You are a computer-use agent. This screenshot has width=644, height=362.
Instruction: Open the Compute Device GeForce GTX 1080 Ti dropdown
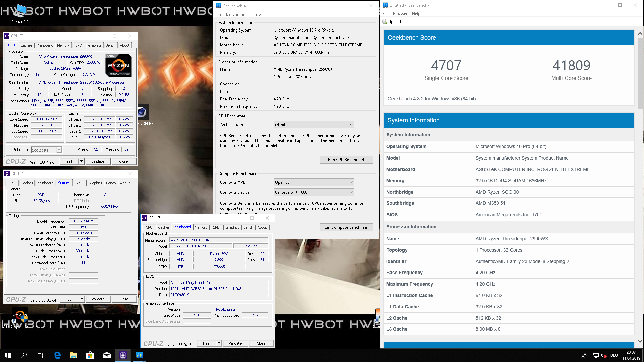pos(314,192)
